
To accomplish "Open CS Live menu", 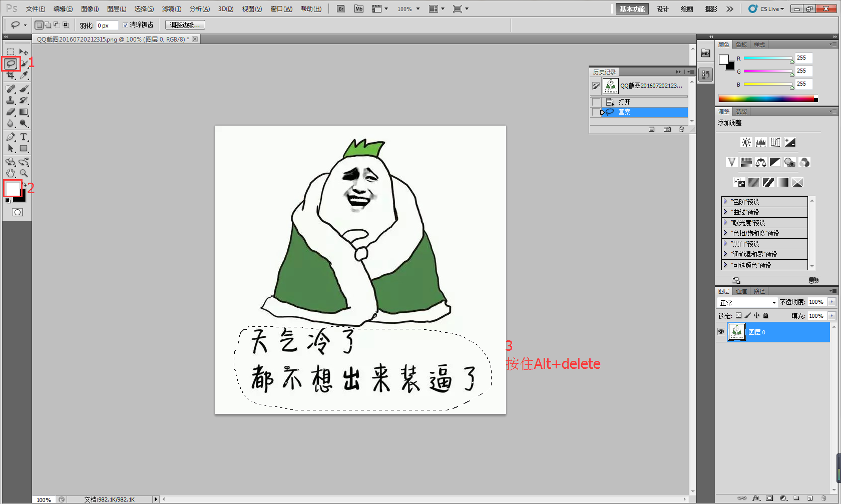I will [766, 9].
